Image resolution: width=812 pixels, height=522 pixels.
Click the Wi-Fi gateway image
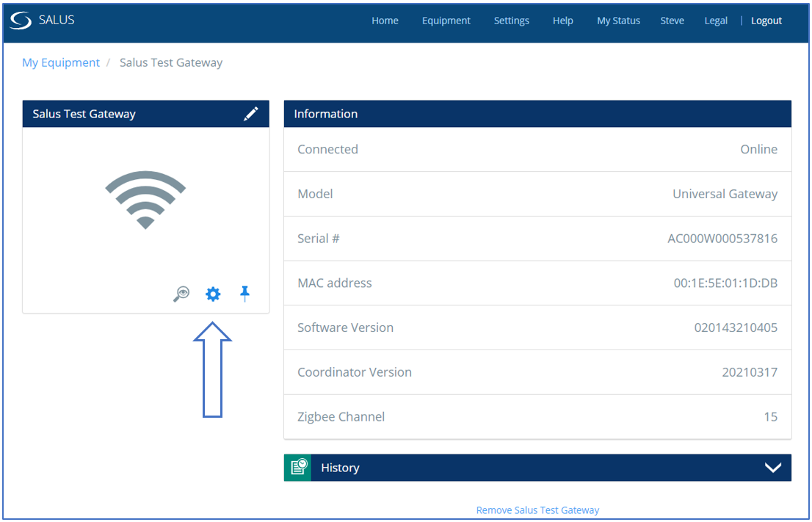tap(145, 200)
